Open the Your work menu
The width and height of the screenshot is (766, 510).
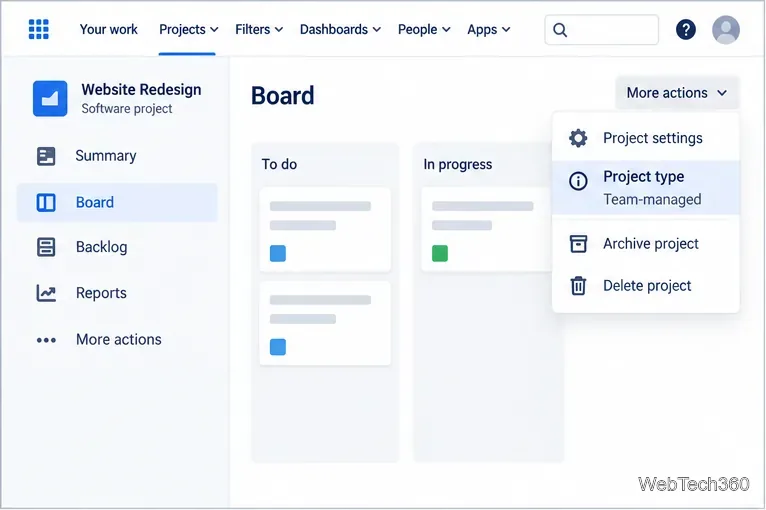(108, 29)
